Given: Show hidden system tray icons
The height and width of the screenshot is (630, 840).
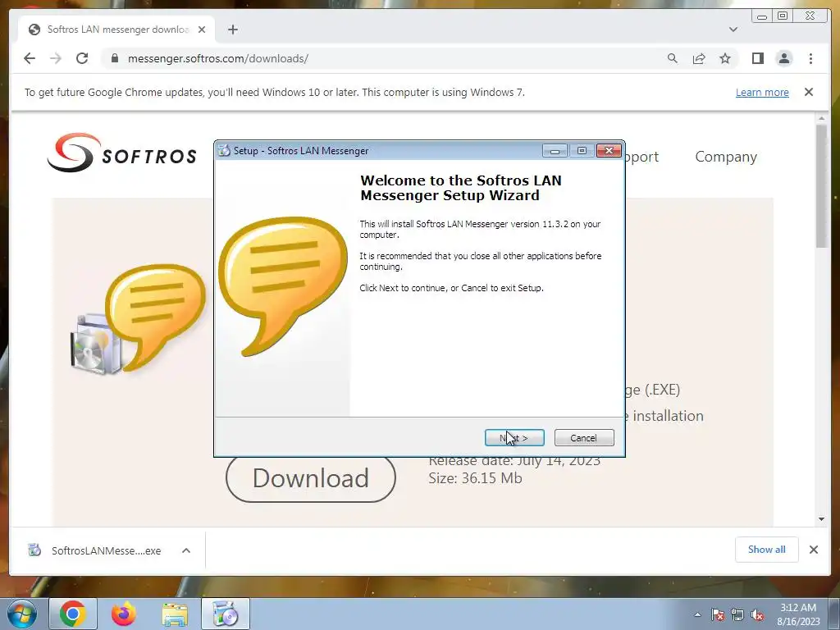Looking at the screenshot, I should [697, 615].
